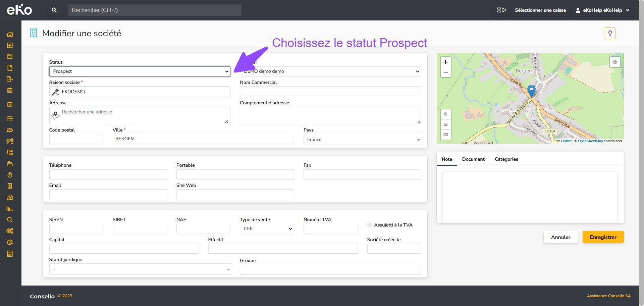Viewport: 644px width, 306px height.
Task: Click the pie chart icon in the sidebar
Action: (x=10, y=242)
